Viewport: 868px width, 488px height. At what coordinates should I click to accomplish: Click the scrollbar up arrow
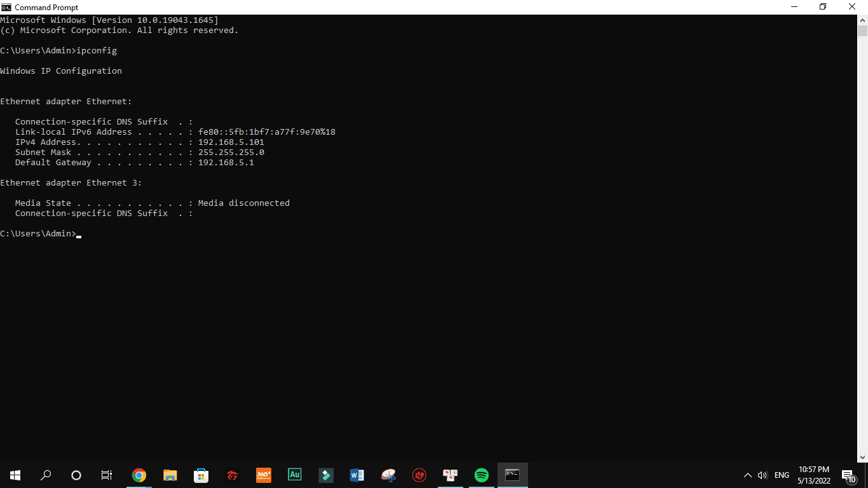pyautogui.click(x=862, y=20)
